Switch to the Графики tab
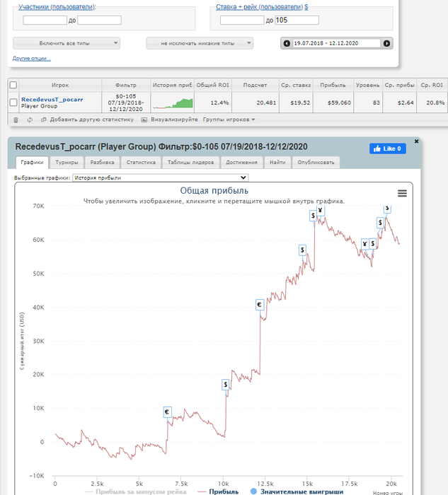This screenshot has width=448, height=495. [x=33, y=162]
